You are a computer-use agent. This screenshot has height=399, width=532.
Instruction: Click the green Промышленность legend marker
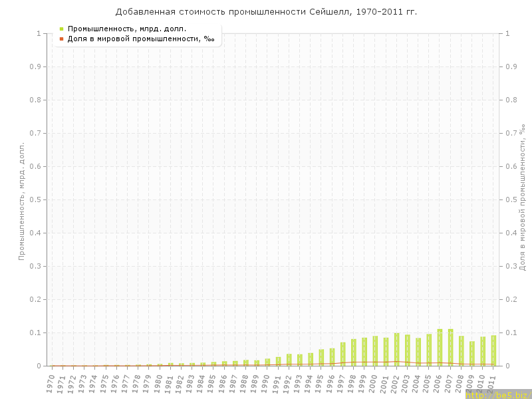point(61,29)
